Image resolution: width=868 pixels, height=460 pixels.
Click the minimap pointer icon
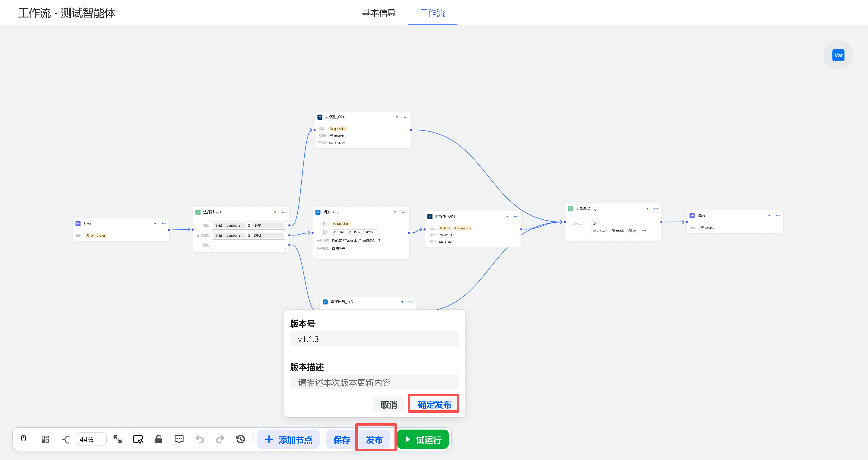[x=138, y=439]
